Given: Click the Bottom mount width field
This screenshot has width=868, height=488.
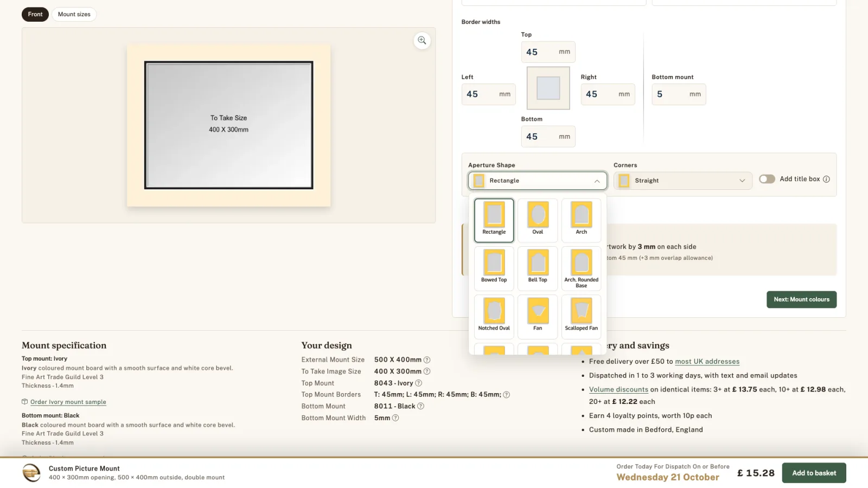Looking at the screenshot, I should pyautogui.click(x=679, y=94).
